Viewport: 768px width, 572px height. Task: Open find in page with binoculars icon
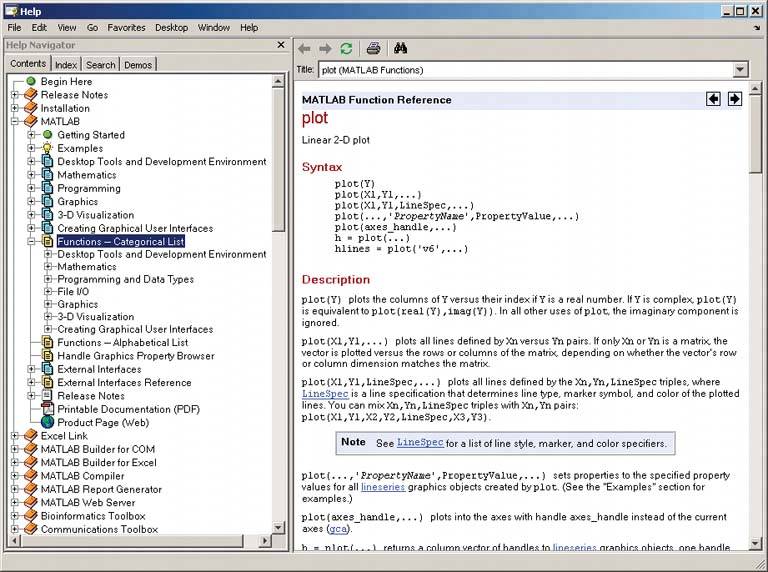click(400, 48)
